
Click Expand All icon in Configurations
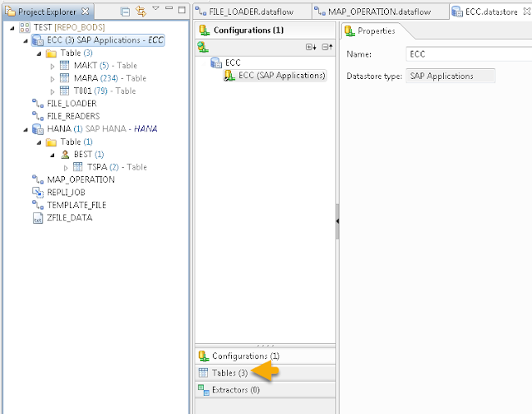[x=311, y=47]
